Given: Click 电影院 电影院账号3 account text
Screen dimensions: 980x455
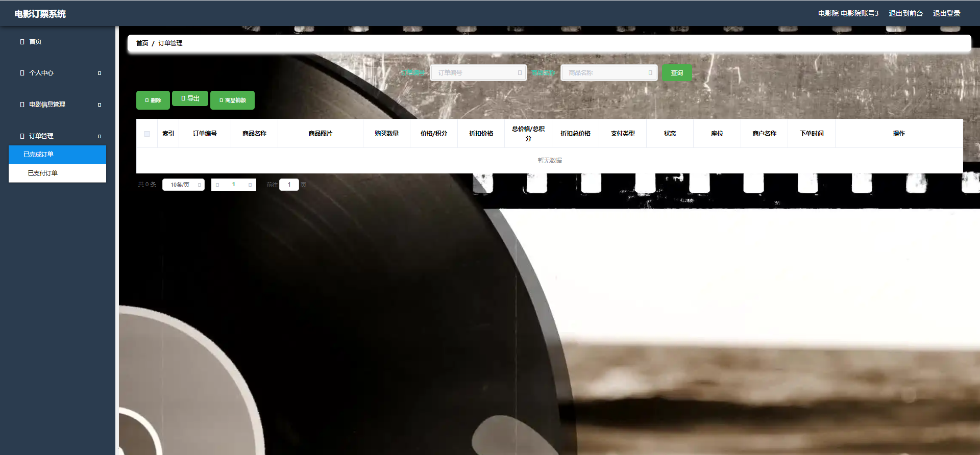Looking at the screenshot, I should click(848, 14).
